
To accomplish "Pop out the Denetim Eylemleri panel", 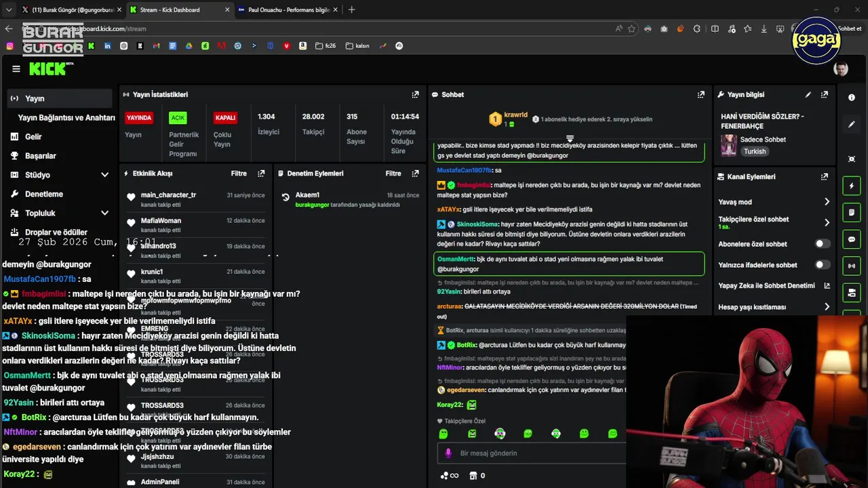I will click(x=415, y=174).
